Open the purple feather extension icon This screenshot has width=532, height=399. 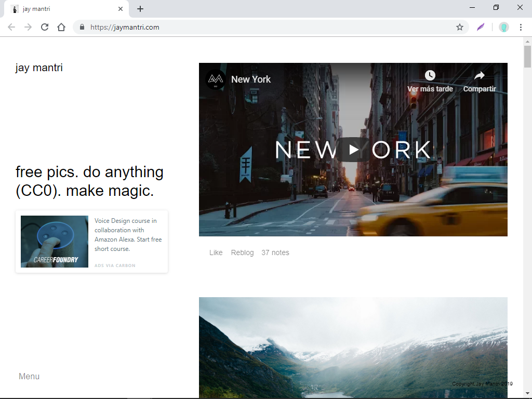(x=481, y=27)
